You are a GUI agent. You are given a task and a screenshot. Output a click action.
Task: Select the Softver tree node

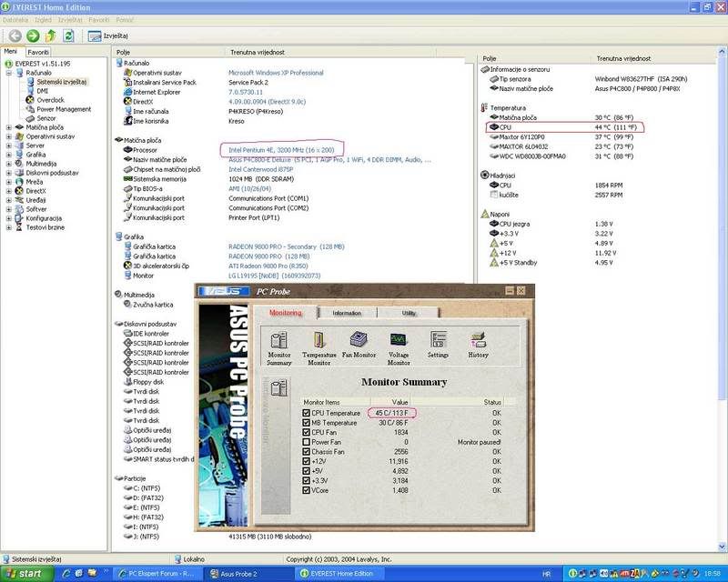[x=36, y=209]
